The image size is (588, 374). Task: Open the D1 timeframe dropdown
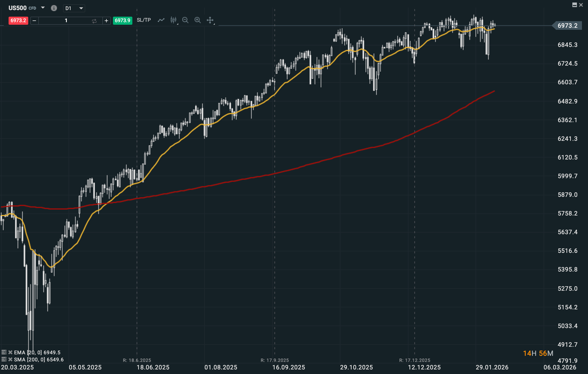pos(74,8)
